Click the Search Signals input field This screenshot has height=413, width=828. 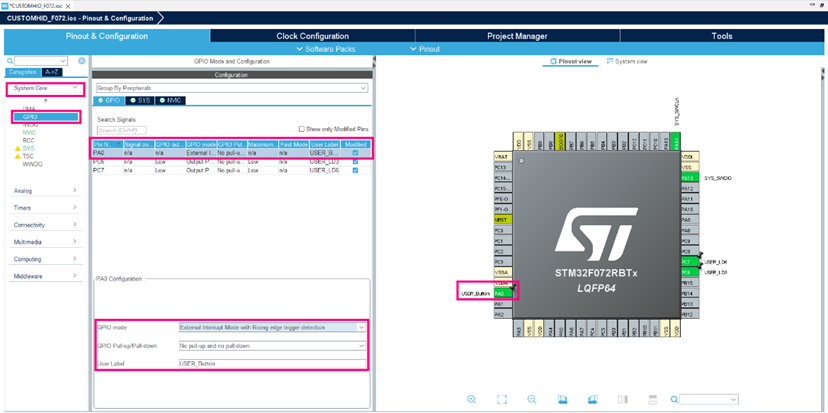click(x=121, y=130)
